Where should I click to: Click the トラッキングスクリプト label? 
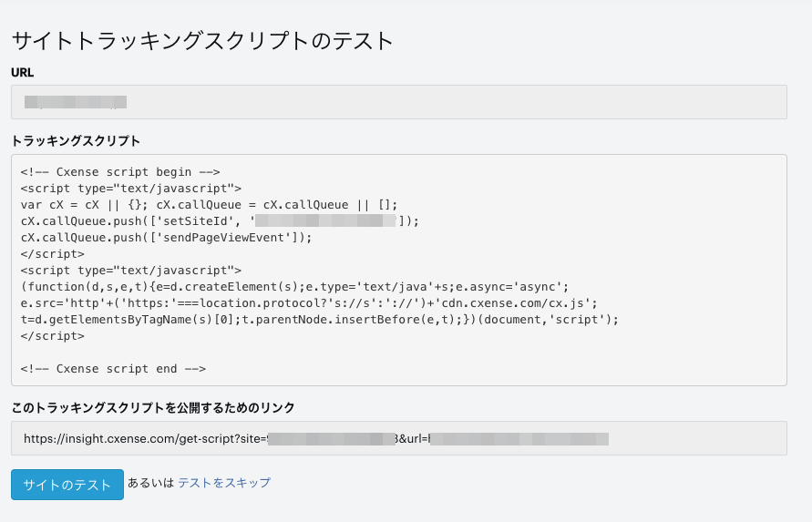[x=76, y=141]
